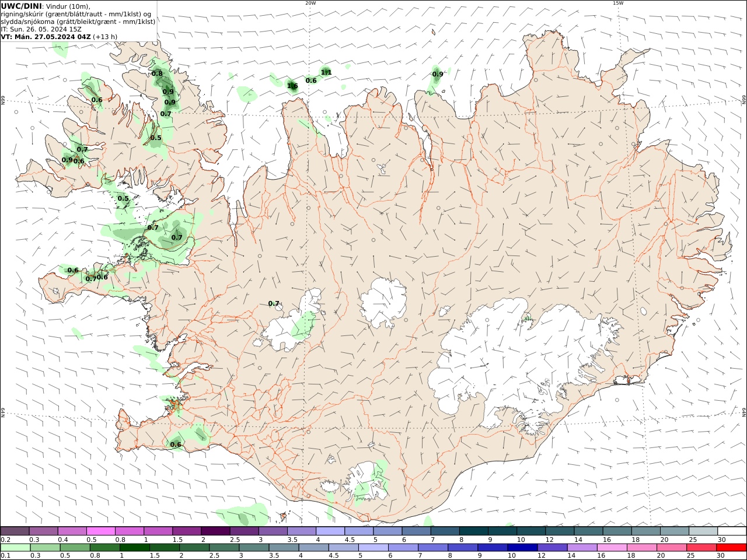This screenshot has width=747, height=560.
Task: Click the light lavender swatch labelled 4 in the upper legend
Action: [330, 531]
